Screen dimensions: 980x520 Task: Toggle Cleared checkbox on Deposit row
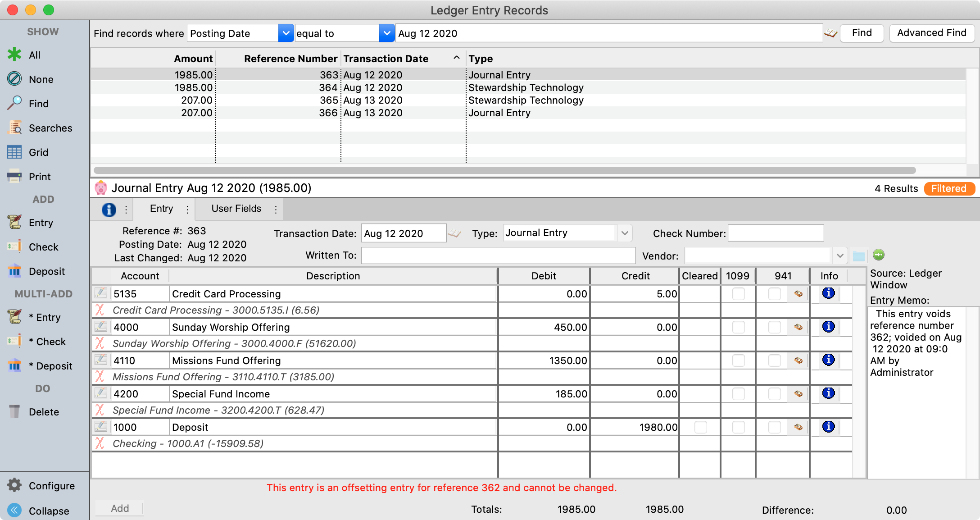coord(700,427)
